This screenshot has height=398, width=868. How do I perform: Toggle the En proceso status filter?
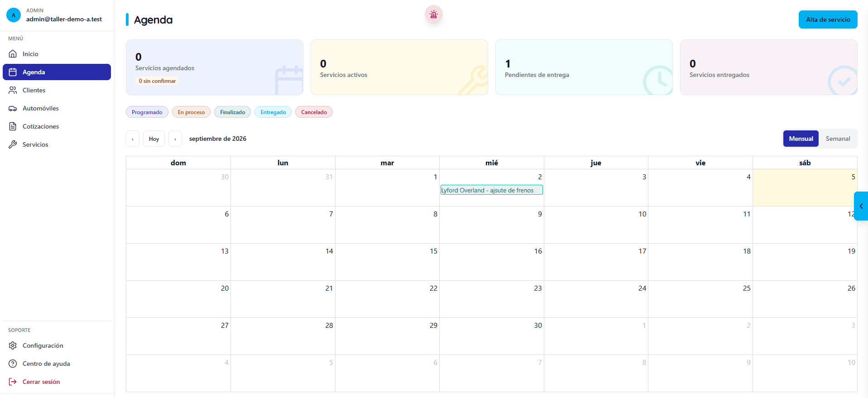(x=191, y=112)
